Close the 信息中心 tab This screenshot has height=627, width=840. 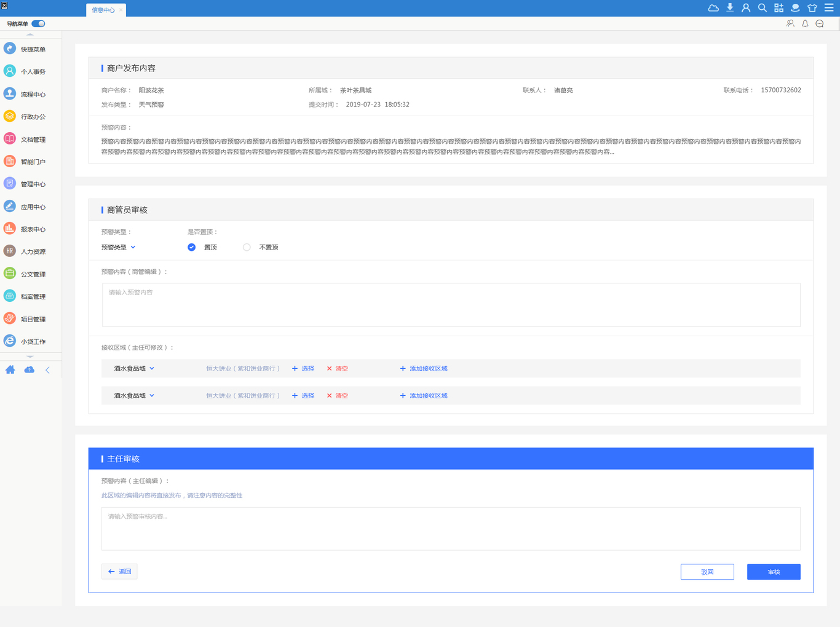(x=121, y=10)
